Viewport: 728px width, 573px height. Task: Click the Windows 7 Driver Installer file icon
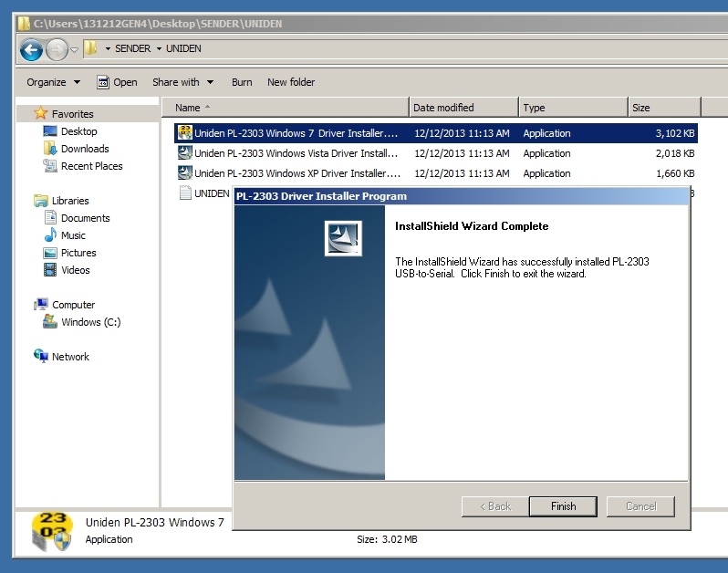pyautogui.click(x=184, y=133)
